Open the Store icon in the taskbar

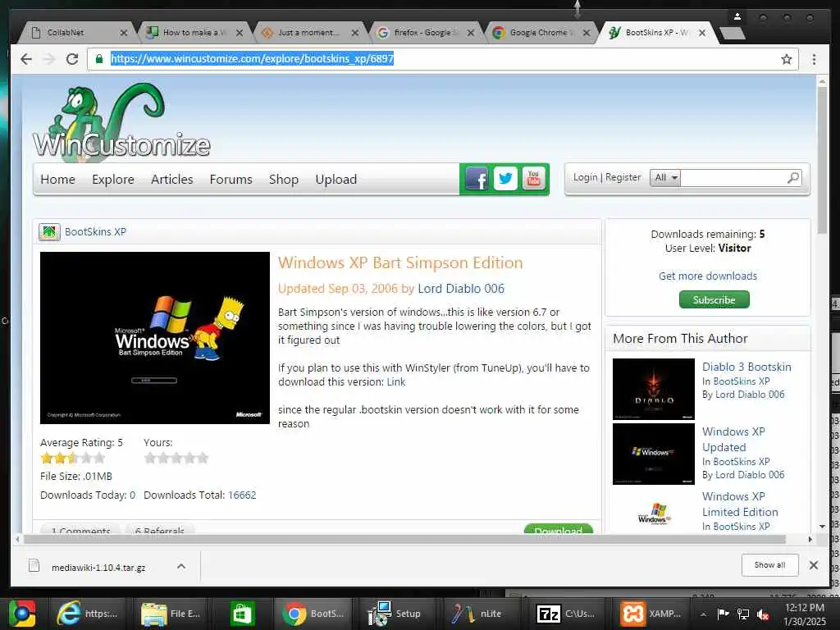tap(242, 614)
